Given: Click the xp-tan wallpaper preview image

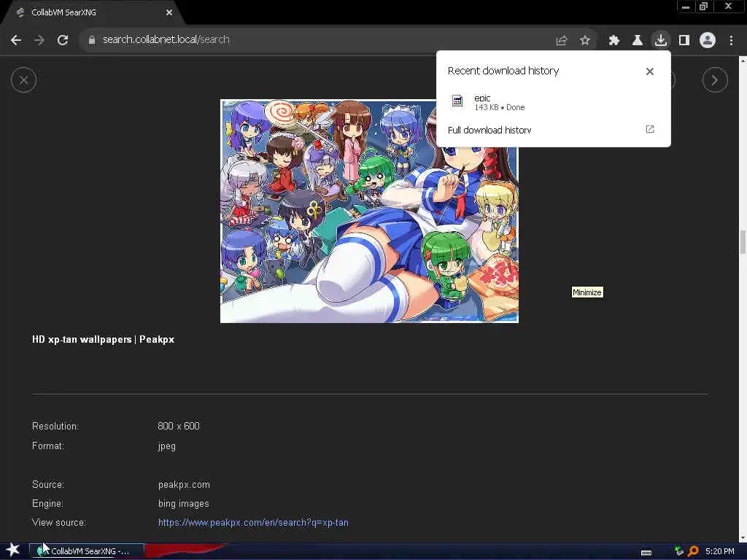Looking at the screenshot, I should [x=369, y=211].
